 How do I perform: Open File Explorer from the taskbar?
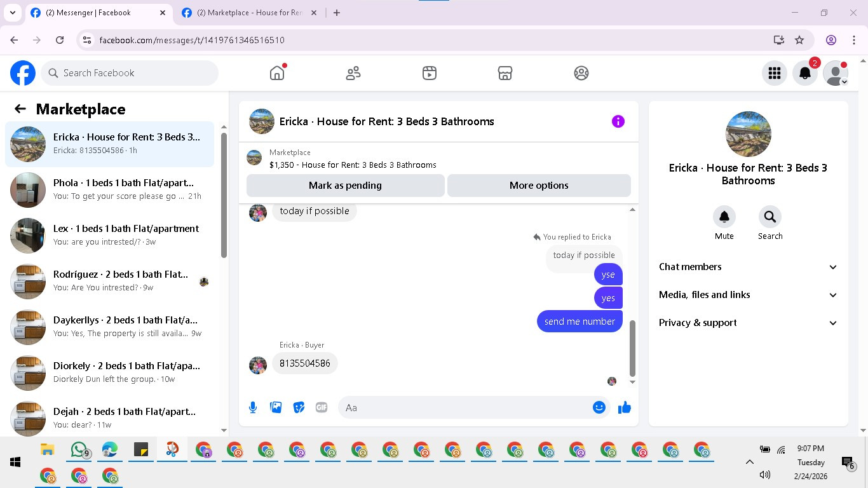48,451
